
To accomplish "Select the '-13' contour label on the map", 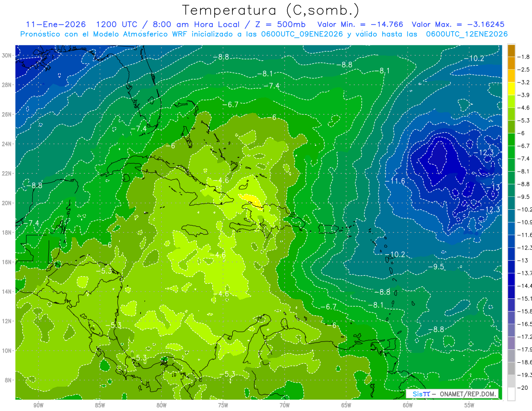I will (493, 188).
